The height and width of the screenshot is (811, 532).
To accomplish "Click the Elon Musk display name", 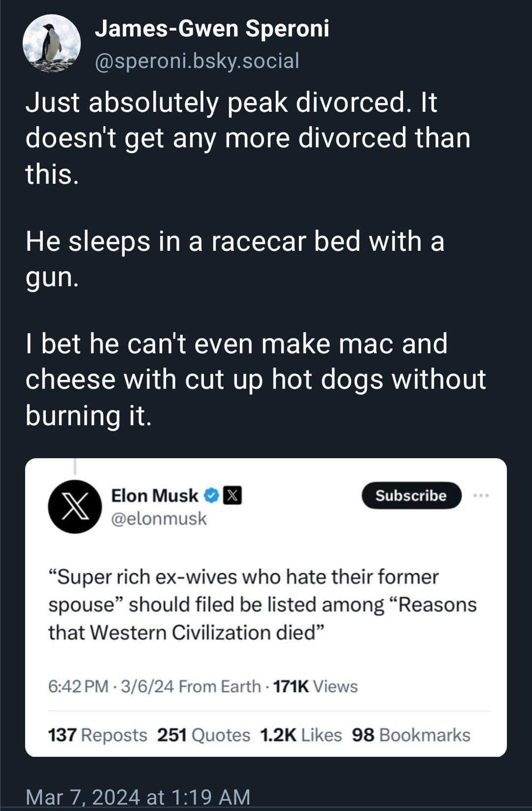I will (x=154, y=496).
